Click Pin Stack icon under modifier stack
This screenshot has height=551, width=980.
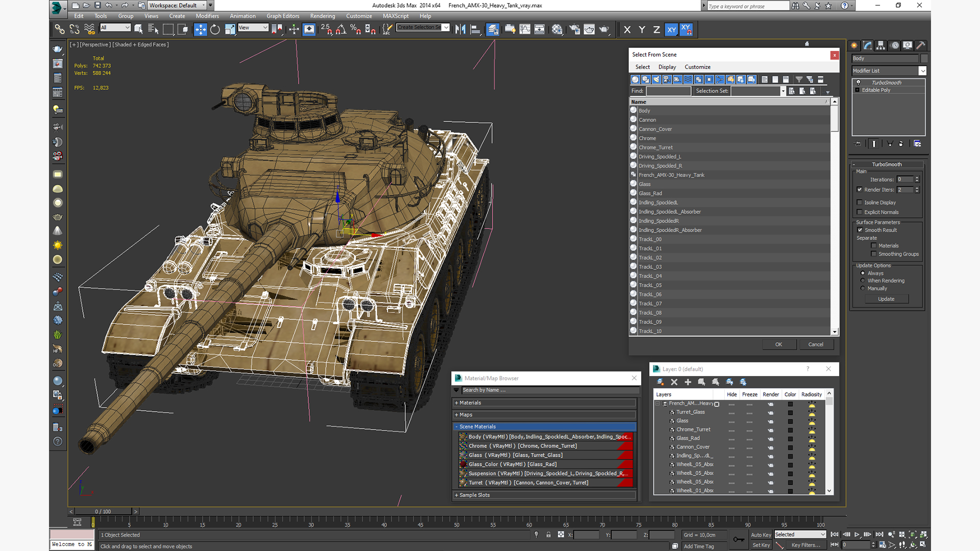click(x=858, y=144)
